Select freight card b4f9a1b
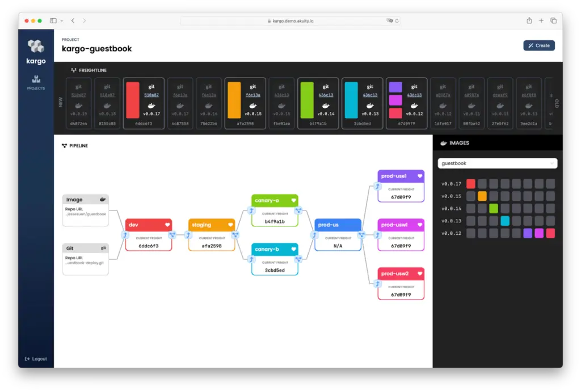 click(318, 103)
